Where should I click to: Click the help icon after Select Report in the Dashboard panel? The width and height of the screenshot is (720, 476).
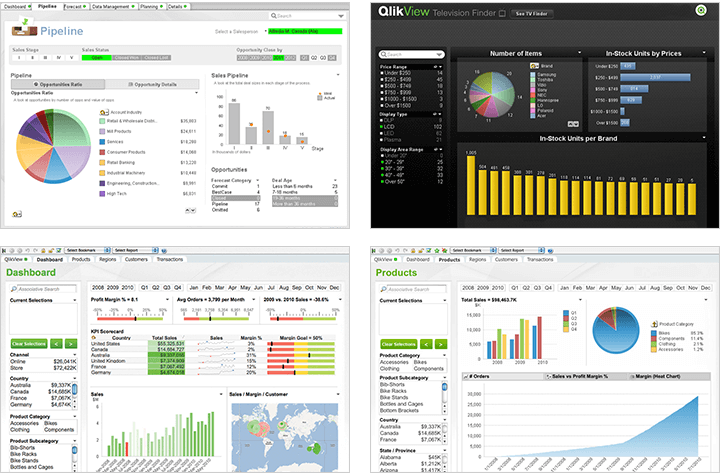pos(164,251)
